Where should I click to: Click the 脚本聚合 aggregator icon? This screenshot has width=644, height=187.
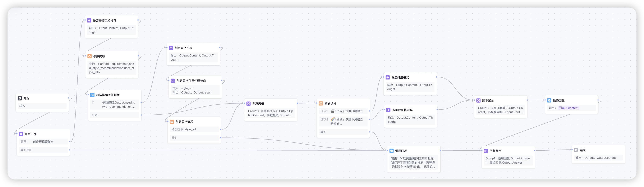coord(478,100)
